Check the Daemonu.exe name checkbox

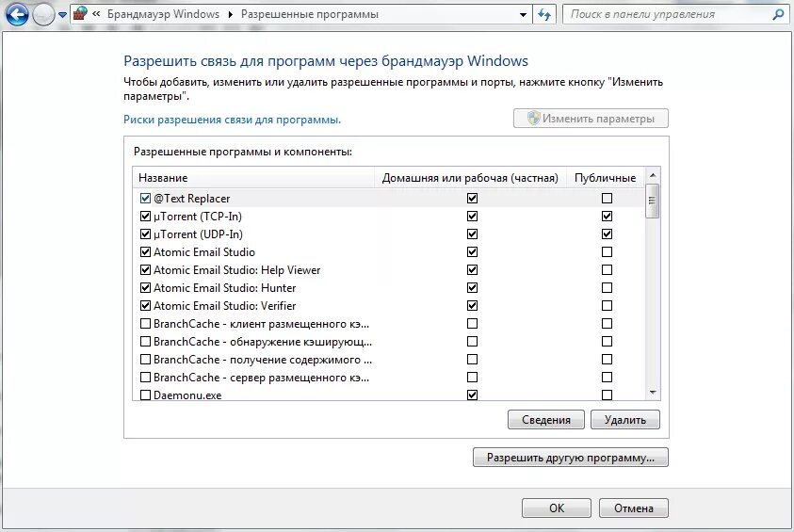click(145, 395)
